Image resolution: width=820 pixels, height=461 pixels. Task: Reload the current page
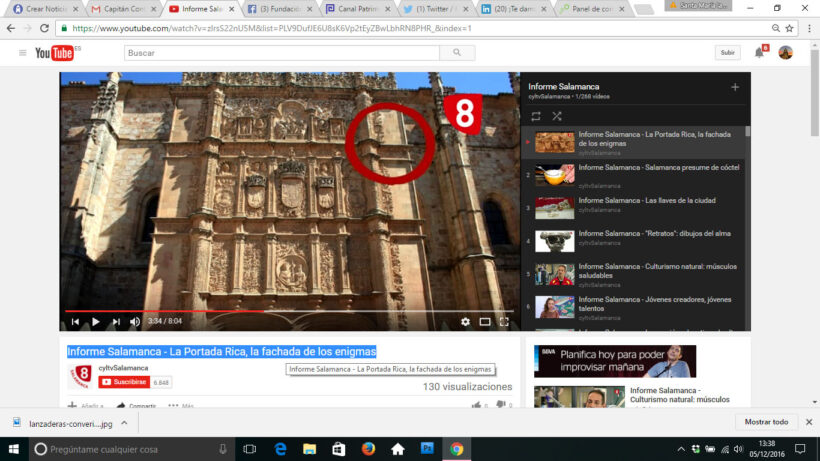(x=44, y=28)
